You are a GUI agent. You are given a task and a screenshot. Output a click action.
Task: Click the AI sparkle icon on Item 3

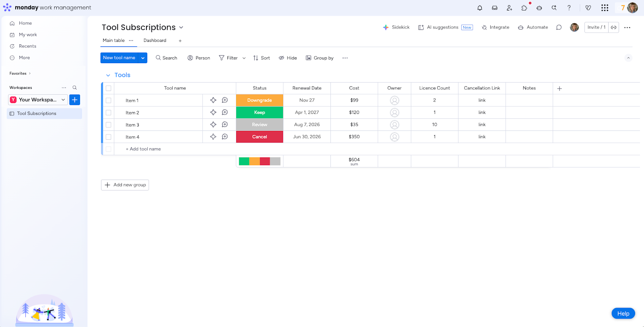[213, 125]
